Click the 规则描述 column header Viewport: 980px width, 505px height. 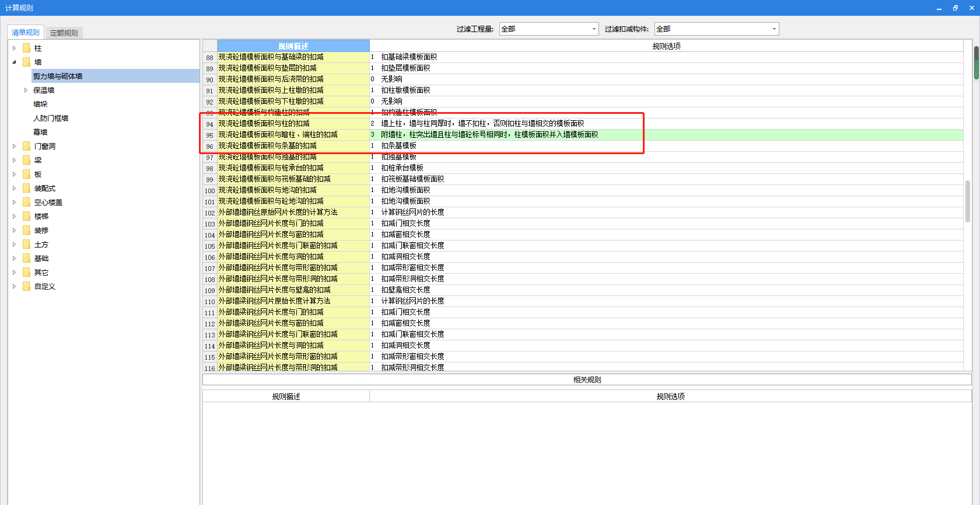[x=293, y=46]
